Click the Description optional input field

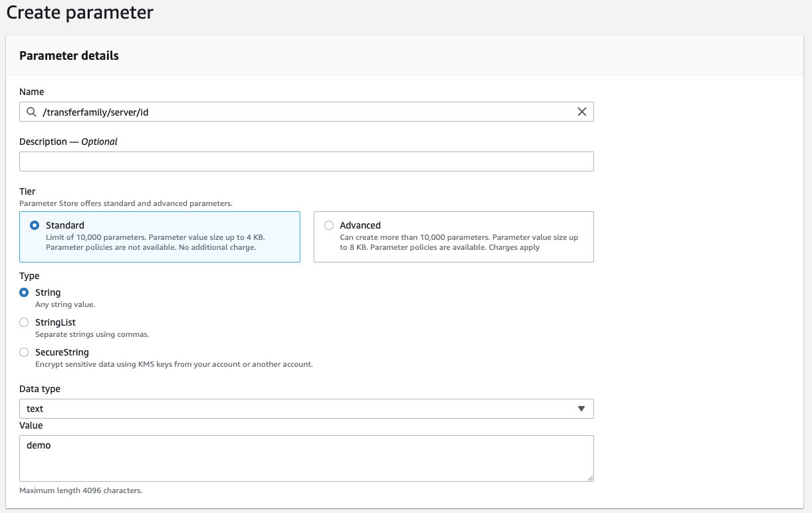point(306,161)
